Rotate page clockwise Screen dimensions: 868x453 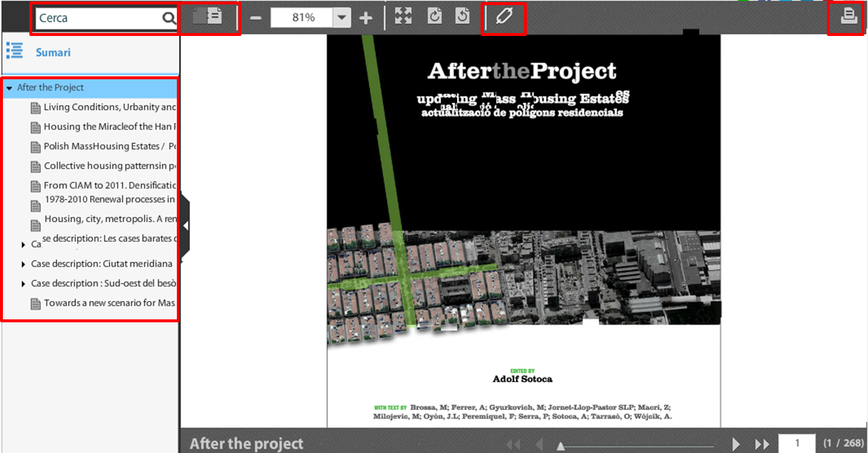tap(434, 17)
